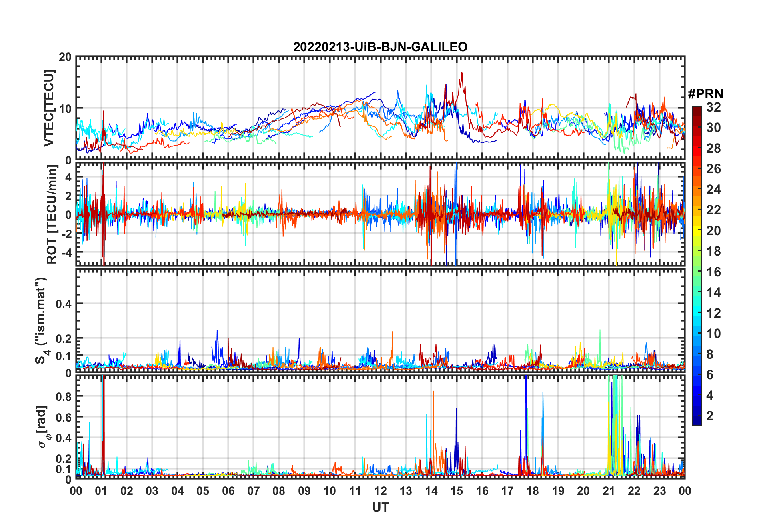Click the 10 tick on VTEC axis
Image resolution: width=761 pixels, height=532 pixels.
(x=65, y=108)
